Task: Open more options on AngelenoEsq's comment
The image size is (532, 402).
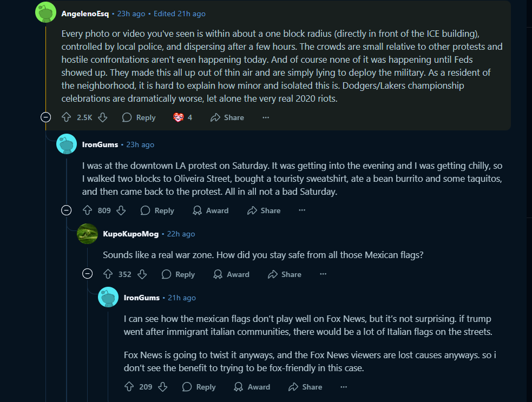Action: [266, 117]
